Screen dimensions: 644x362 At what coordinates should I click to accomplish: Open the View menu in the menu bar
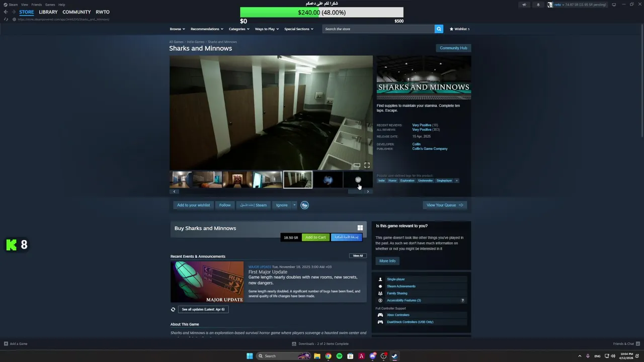pos(24,5)
